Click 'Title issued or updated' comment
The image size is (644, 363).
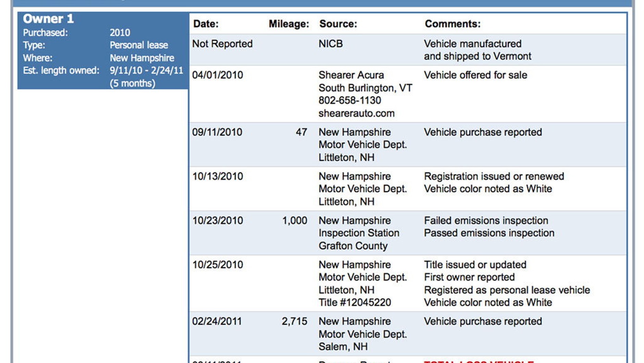click(x=475, y=265)
